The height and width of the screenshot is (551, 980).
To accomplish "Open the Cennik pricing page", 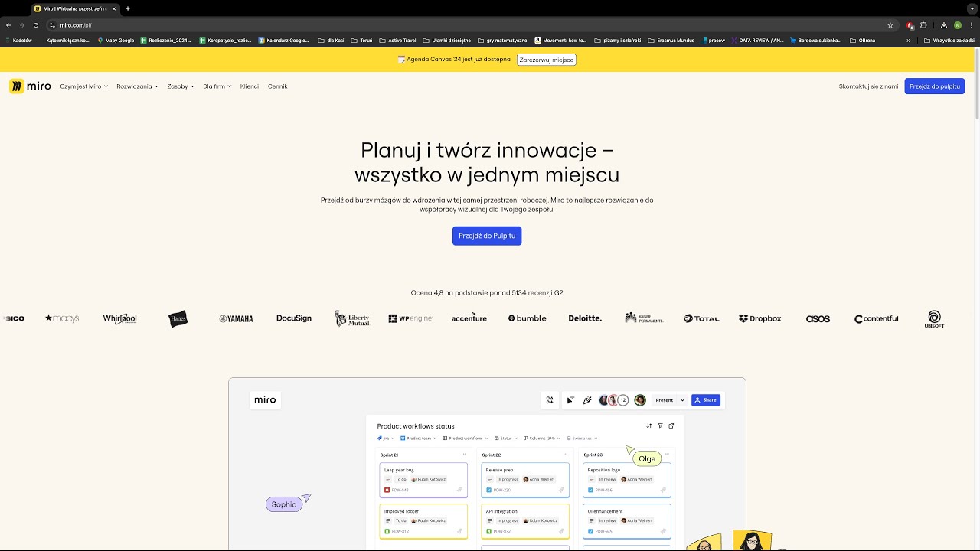I will [278, 86].
